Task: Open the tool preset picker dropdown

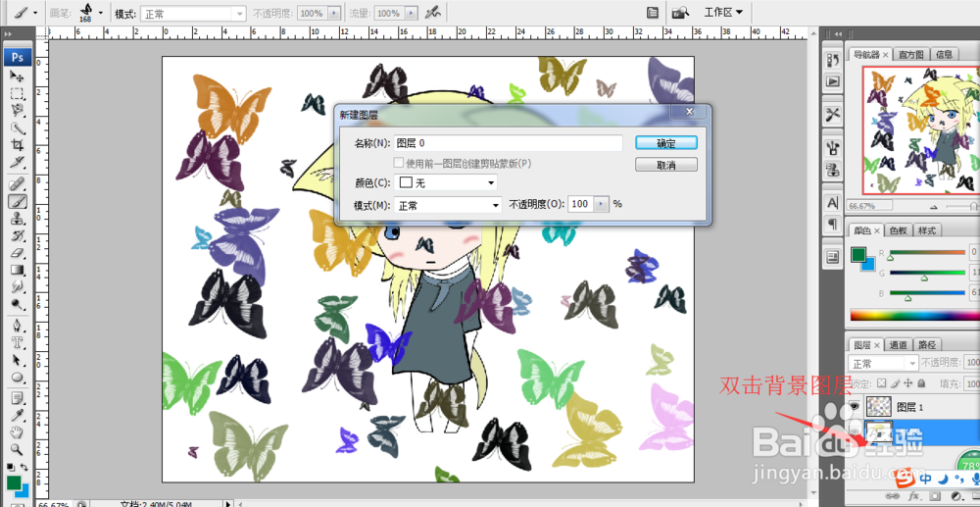Action: [34, 13]
